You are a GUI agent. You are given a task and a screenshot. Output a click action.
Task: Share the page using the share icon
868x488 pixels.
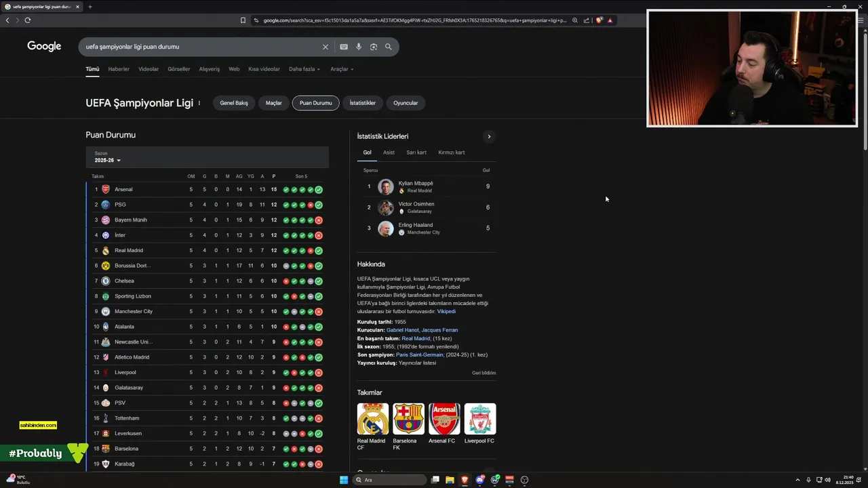(x=587, y=20)
